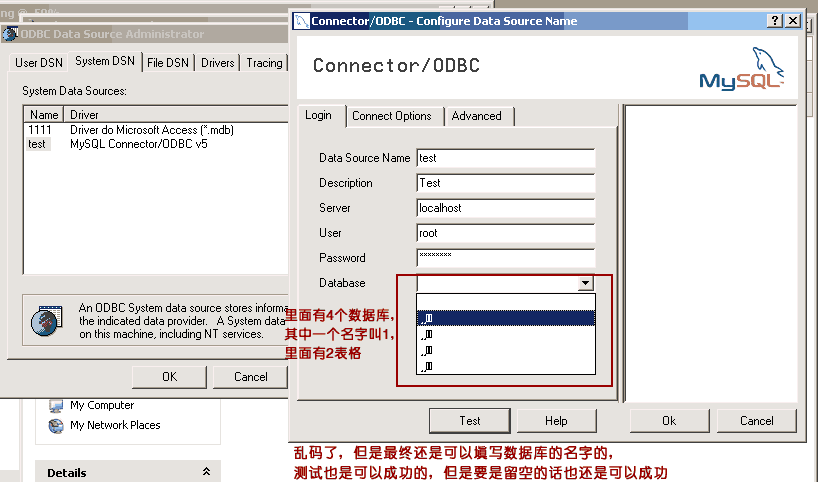Click the Server field containing localhost

tap(506, 208)
